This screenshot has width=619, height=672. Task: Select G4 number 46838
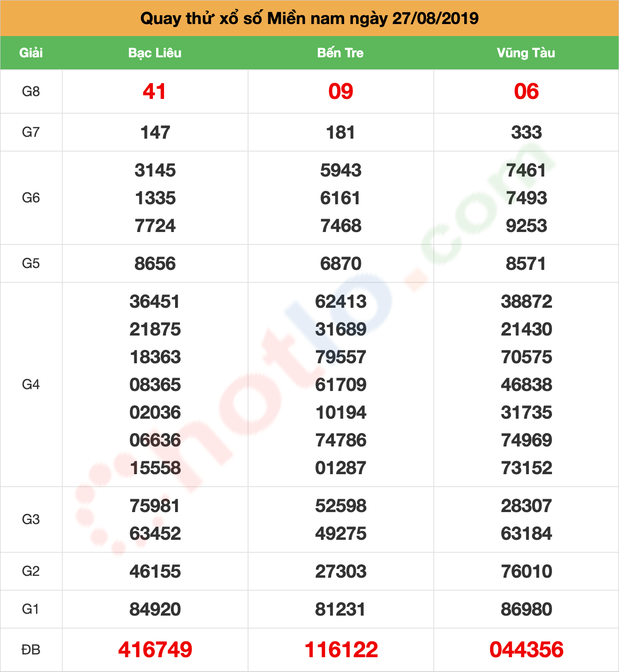527,385
